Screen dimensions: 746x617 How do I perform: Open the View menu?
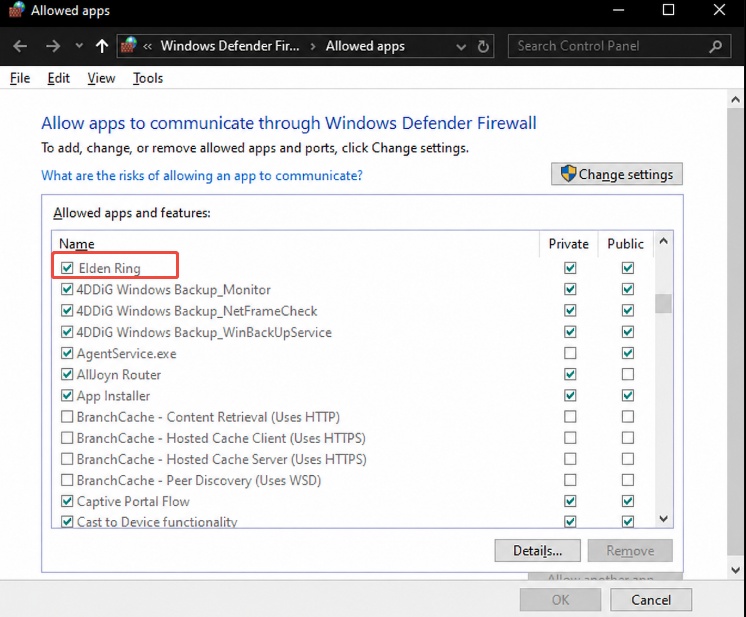101,78
